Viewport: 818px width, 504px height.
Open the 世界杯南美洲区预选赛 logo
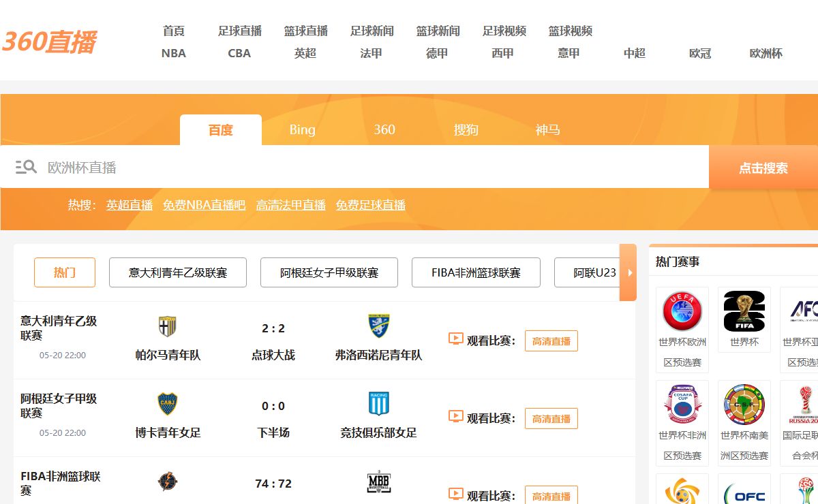click(x=744, y=405)
